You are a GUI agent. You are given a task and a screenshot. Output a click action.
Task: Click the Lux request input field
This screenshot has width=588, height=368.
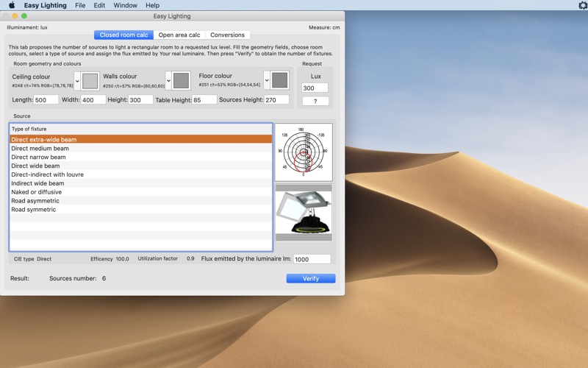(x=315, y=88)
